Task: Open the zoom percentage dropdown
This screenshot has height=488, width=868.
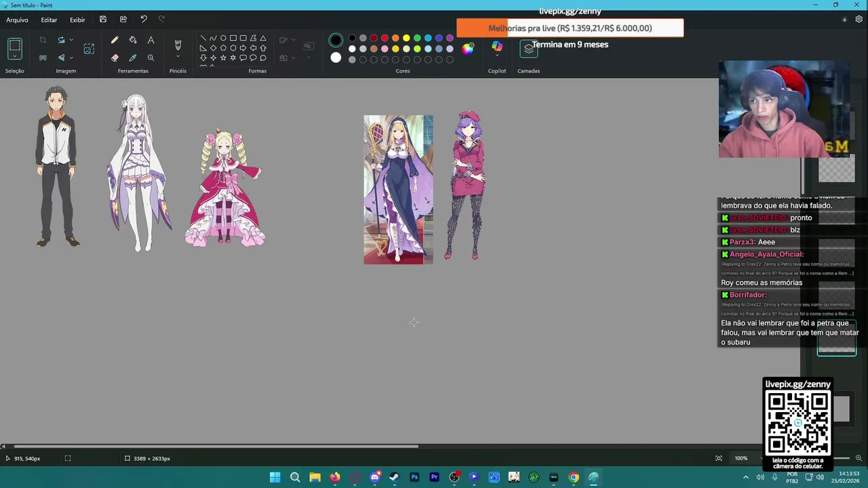Action: point(762,458)
